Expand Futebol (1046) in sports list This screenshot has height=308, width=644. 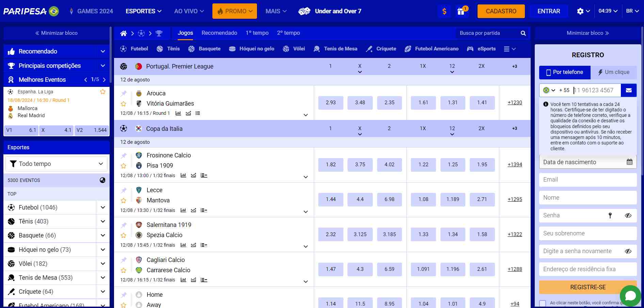click(103, 207)
